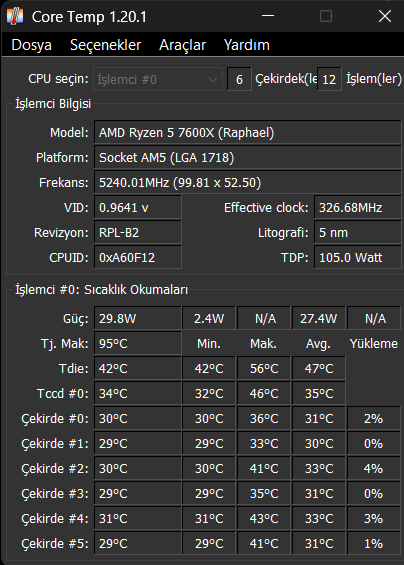This screenshot has height=565, width=404.
Task: Click the power reading 2.4W
Action: 209,318
